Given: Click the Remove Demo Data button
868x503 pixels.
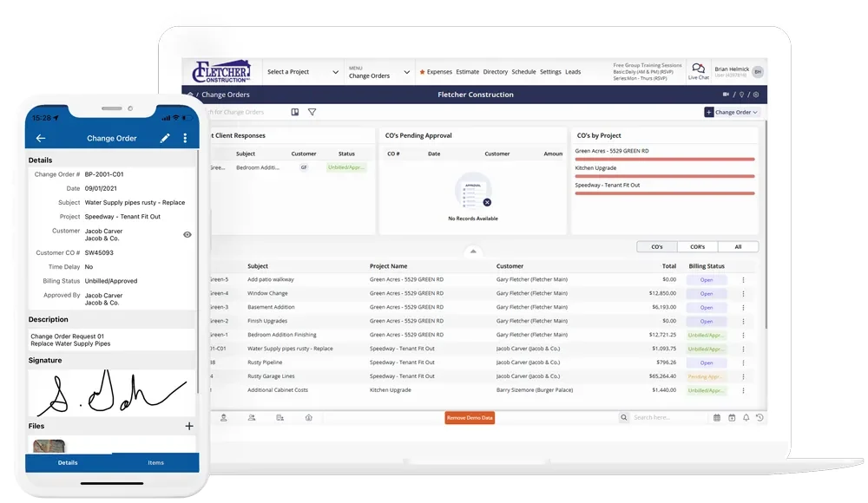Looking at the screenshot, I should (x=469, y=417).
